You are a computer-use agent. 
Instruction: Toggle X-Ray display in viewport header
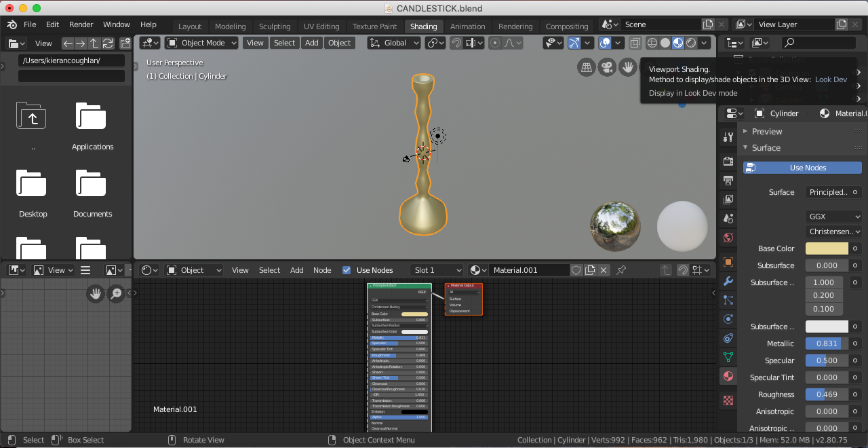coord(635,43)
